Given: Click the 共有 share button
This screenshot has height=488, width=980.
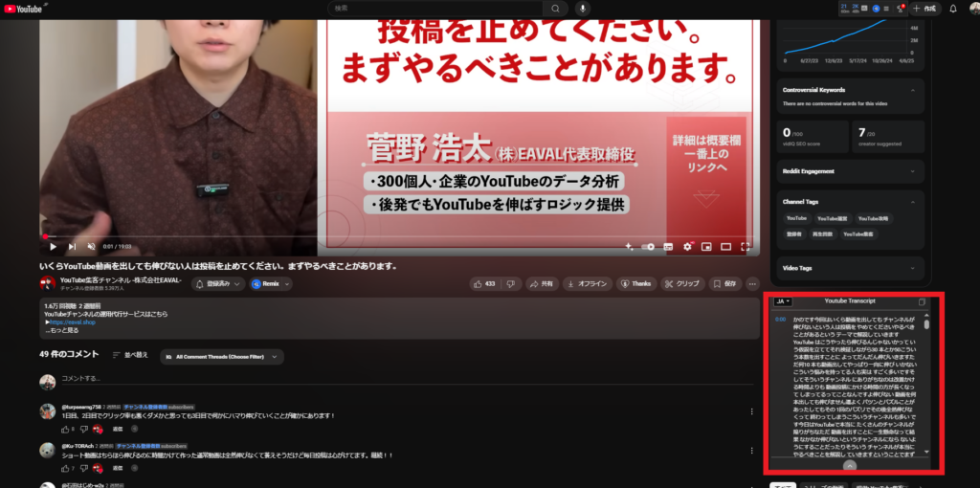Looking at the screenshot, I should click(x=542, y=283).
